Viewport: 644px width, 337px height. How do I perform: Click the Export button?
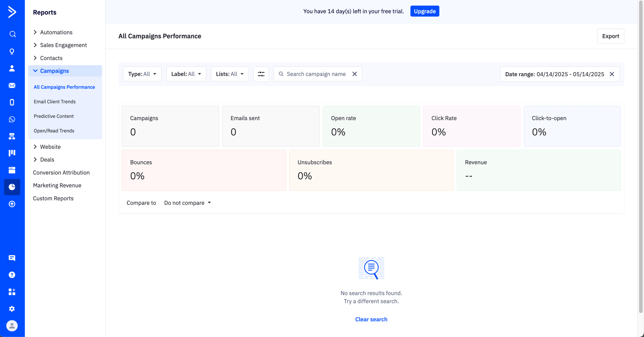point(611,36)
